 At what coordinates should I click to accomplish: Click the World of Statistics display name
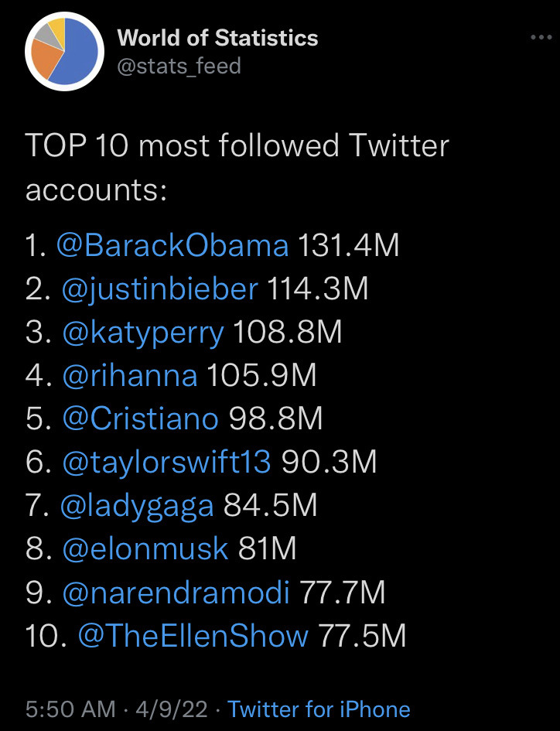click(218, 38)
